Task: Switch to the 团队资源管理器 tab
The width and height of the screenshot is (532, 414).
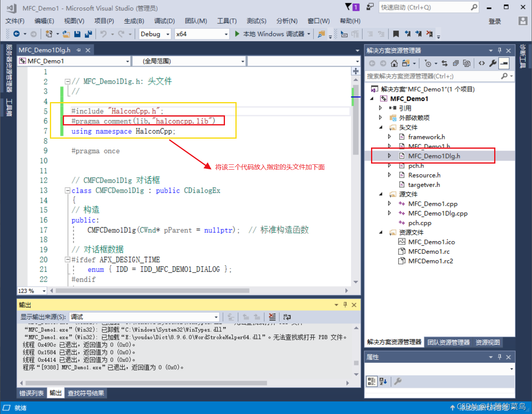Action: (449, 342)
